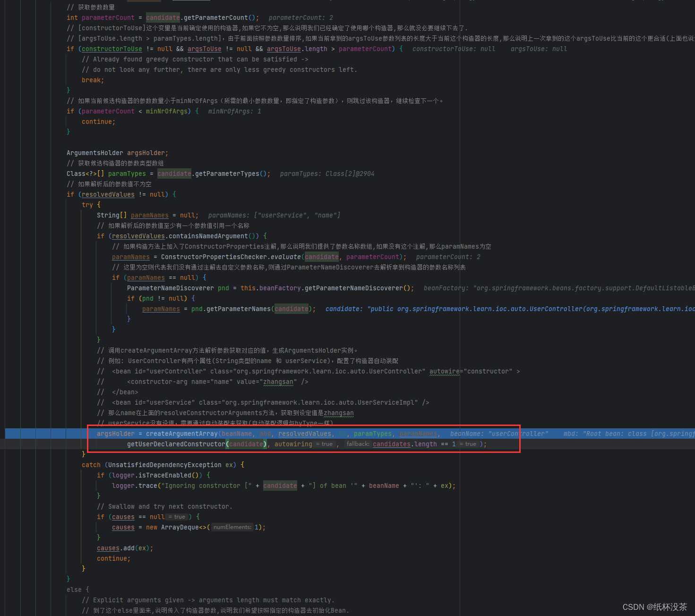Click the 'paramTypes: Class[2]@2904' debug hint
The image size is (695, 616).
(x=327, y=174)
